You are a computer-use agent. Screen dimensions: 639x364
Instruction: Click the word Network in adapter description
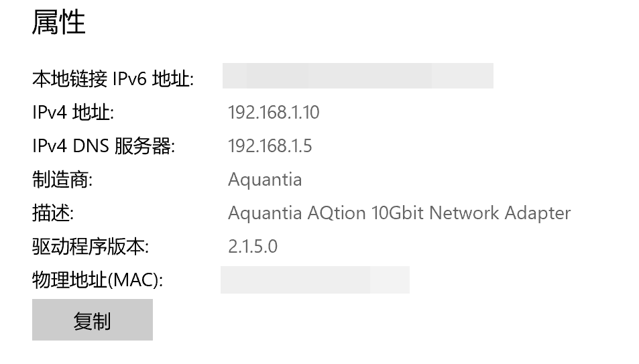click(x=464, y=213)
